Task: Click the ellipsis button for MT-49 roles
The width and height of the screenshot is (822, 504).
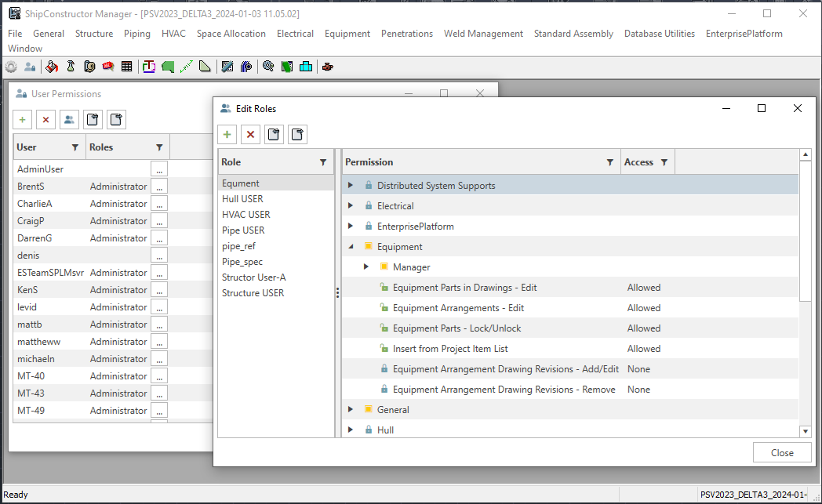Action: pos(159,411)
